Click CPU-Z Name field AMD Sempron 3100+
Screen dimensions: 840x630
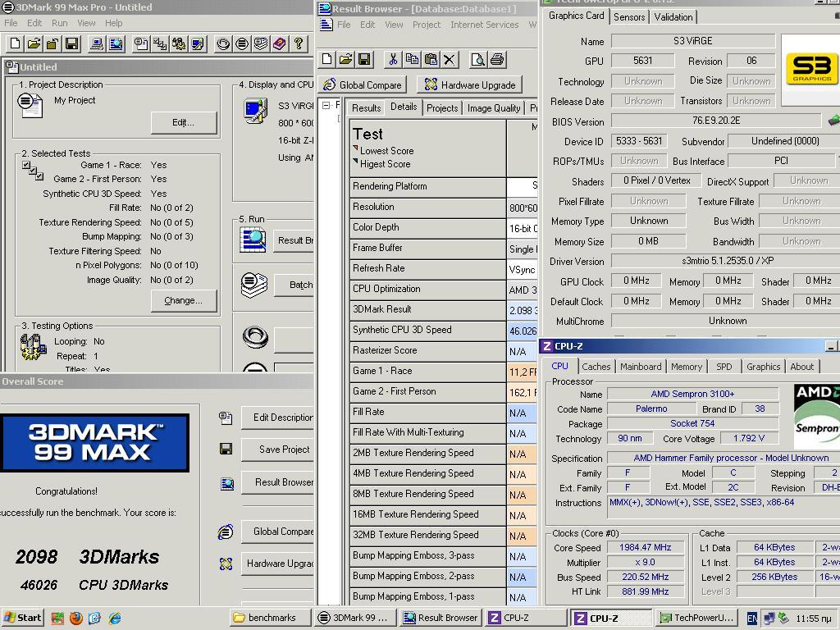[x=692, y=394]
